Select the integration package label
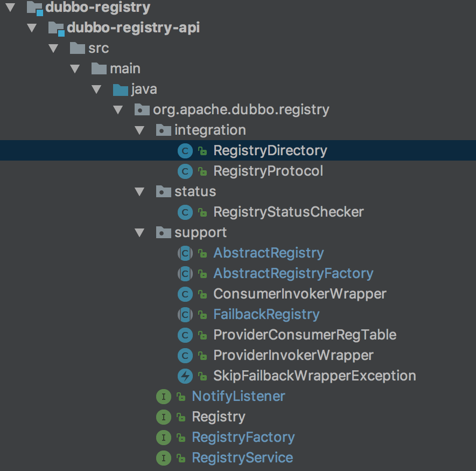The image size is (476, 471). click(210, 130)
